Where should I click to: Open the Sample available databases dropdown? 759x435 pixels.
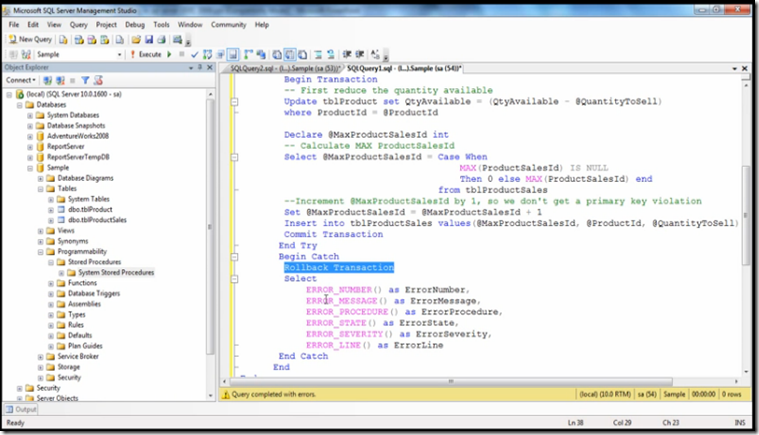pos(119,55)
